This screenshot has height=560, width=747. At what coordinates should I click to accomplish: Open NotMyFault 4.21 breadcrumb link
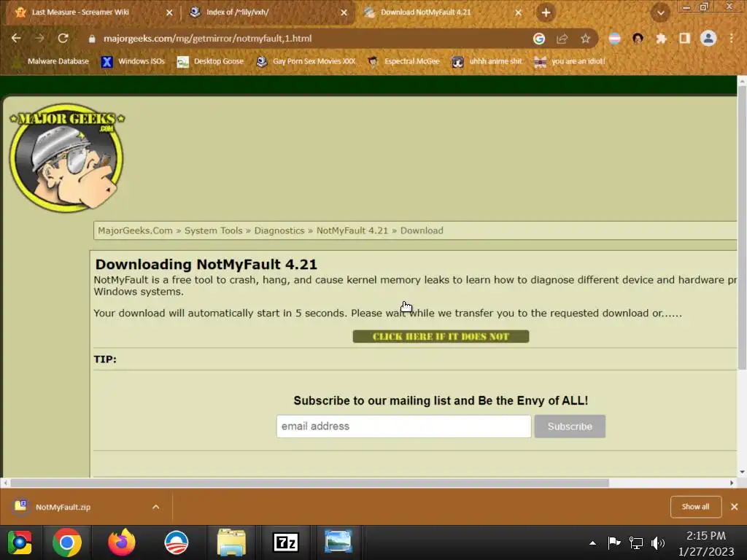pyautogui.click(x=352, y=230)
